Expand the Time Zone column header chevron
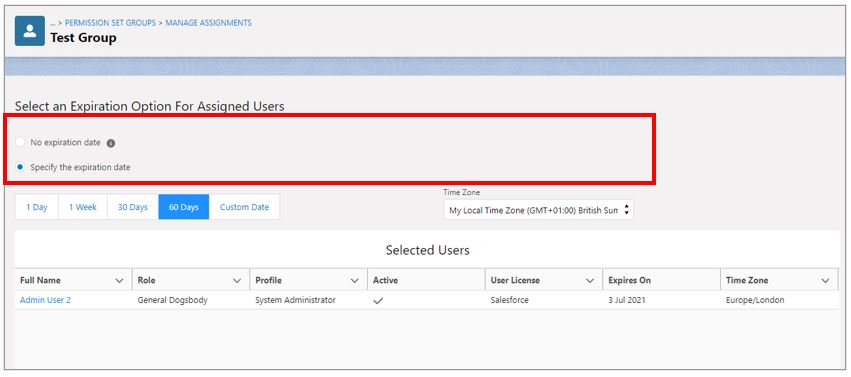 (825, 281)
